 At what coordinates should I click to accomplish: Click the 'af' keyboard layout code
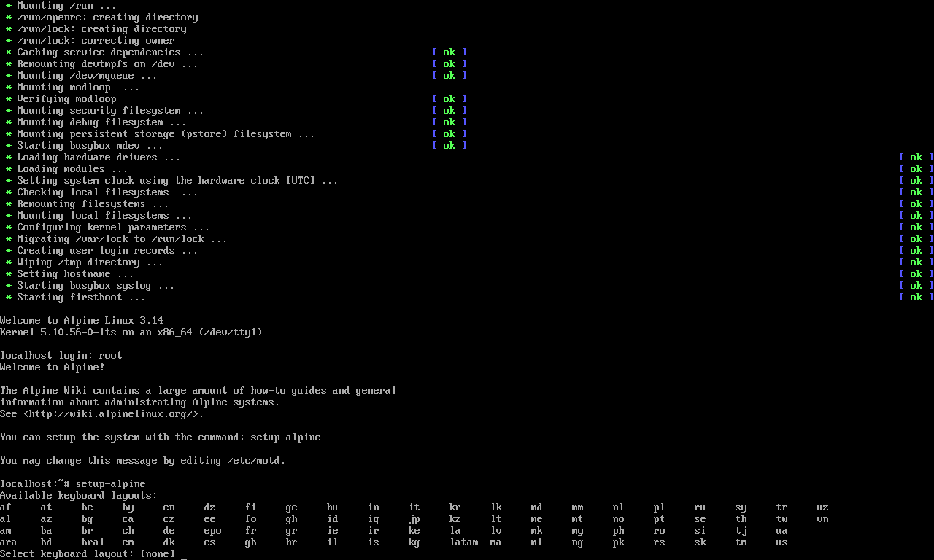pos(6,507)
